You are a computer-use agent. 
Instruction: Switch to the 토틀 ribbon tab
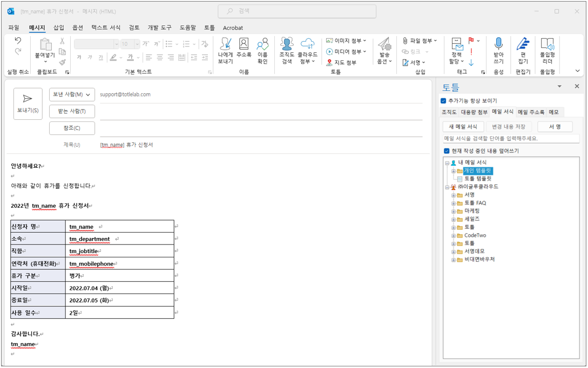[209, 28]
